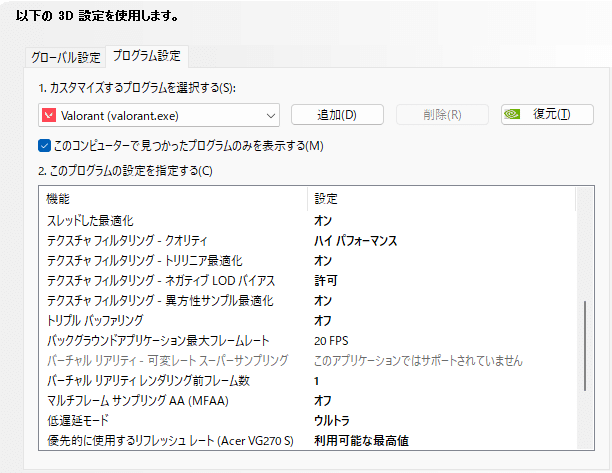
Task: Click the 追加(D) button
Action: click(337, 115)
